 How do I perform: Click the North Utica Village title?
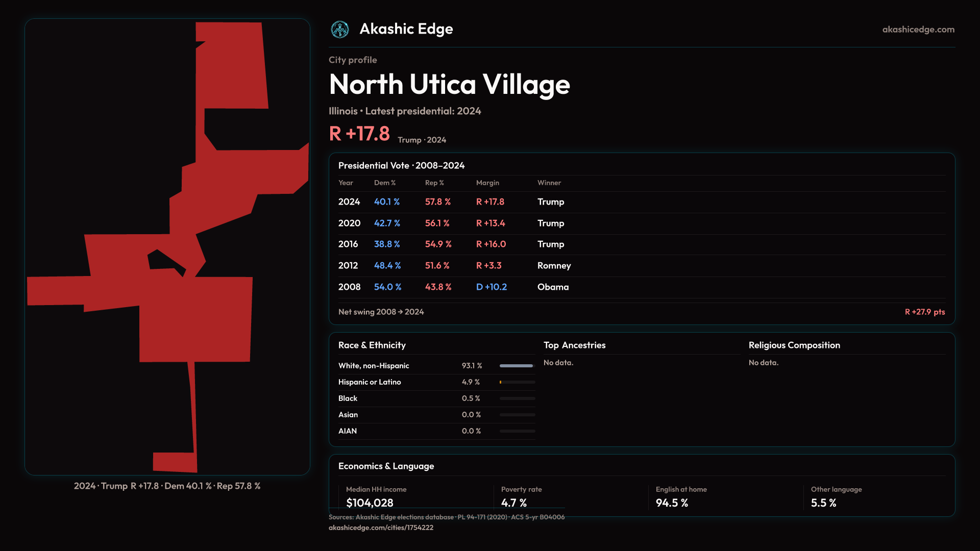449,85
